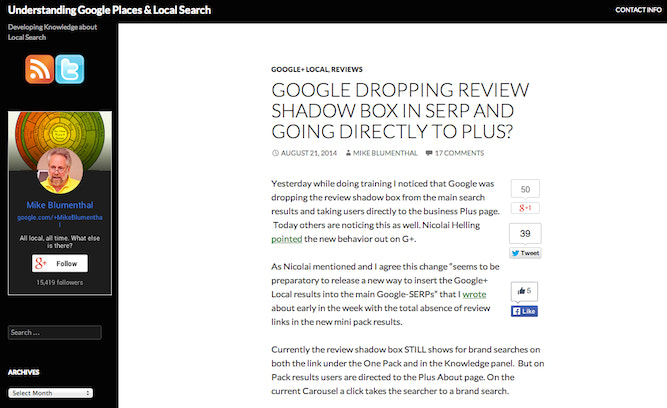Open the Google+ Local category link
Screen dimensions: 667x408
(300, 69)
